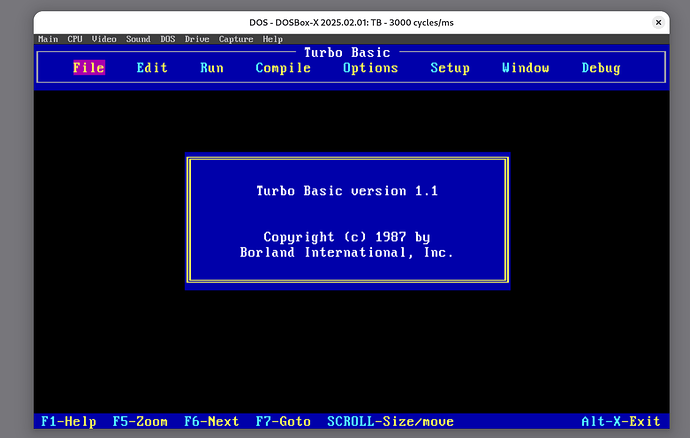690x438 pixels.
Task: Open DOSBox-X DOS menu
Action: pos(168,39)
